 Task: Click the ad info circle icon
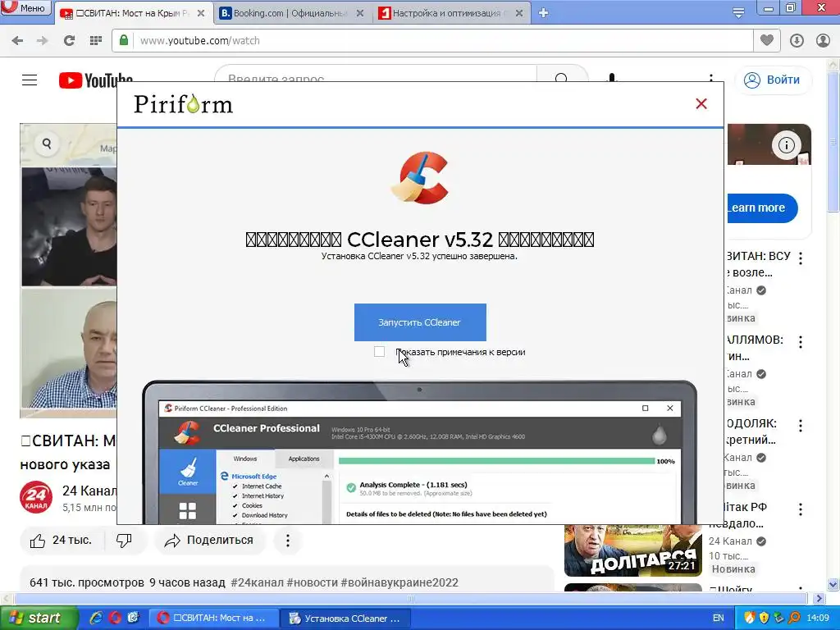(786, 144)
